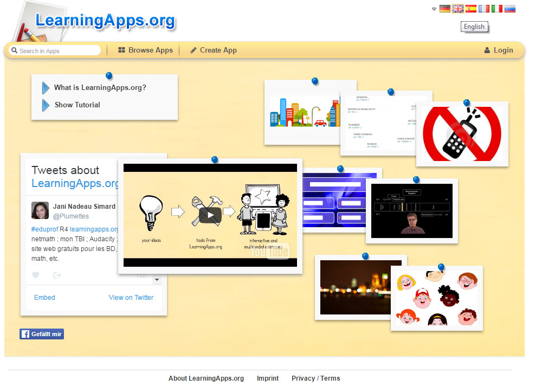
Task: Expand the language list arrow beside flags
Action: (434, 9)
